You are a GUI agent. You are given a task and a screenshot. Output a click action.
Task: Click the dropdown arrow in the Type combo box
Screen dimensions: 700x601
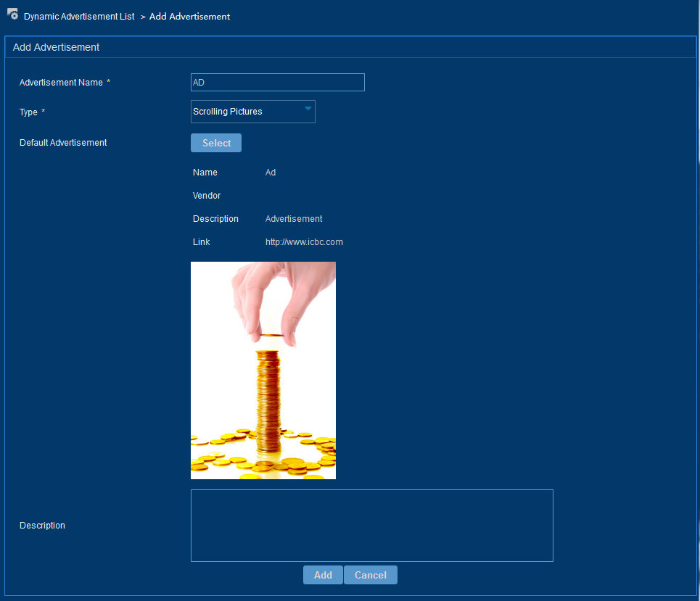click(x=308, y=109)
